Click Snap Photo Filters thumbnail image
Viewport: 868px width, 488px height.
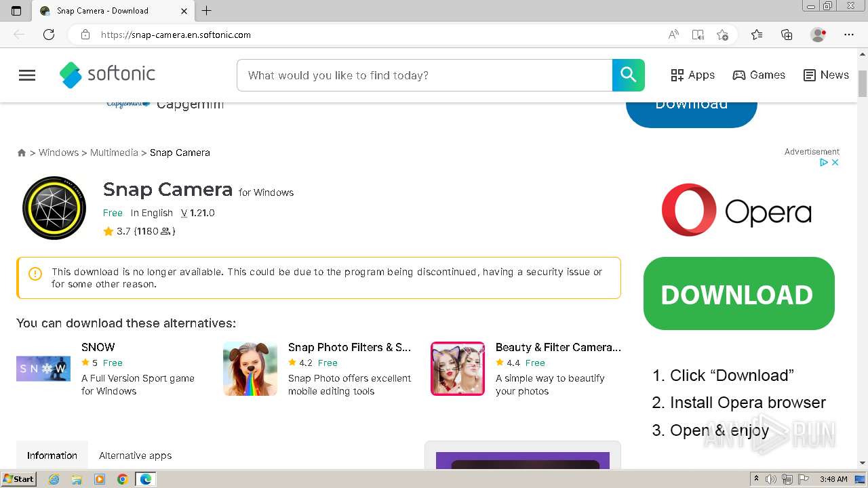pos(250,369)
